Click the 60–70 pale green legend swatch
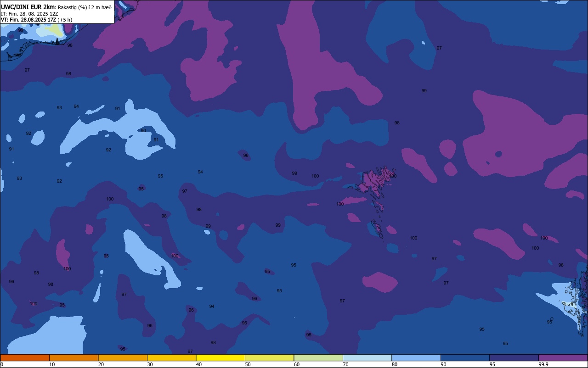588x368 pixels. pyautogui.click(x=318, y=357)
